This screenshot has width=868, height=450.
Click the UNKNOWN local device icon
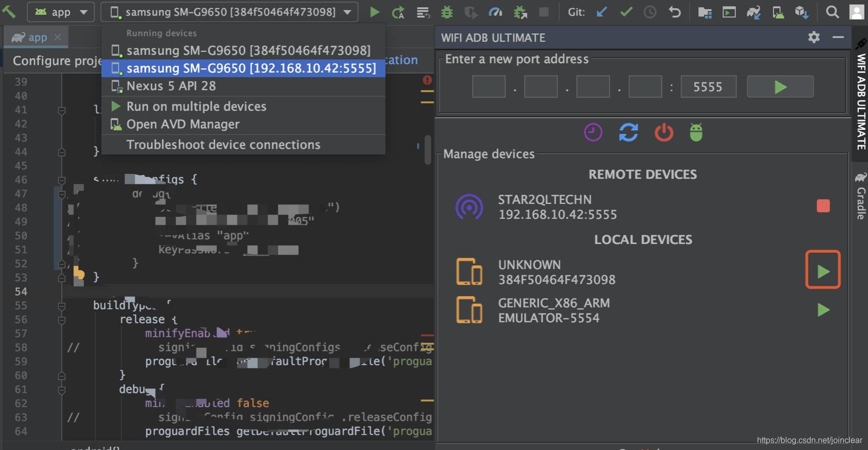[x=469, y=272]
